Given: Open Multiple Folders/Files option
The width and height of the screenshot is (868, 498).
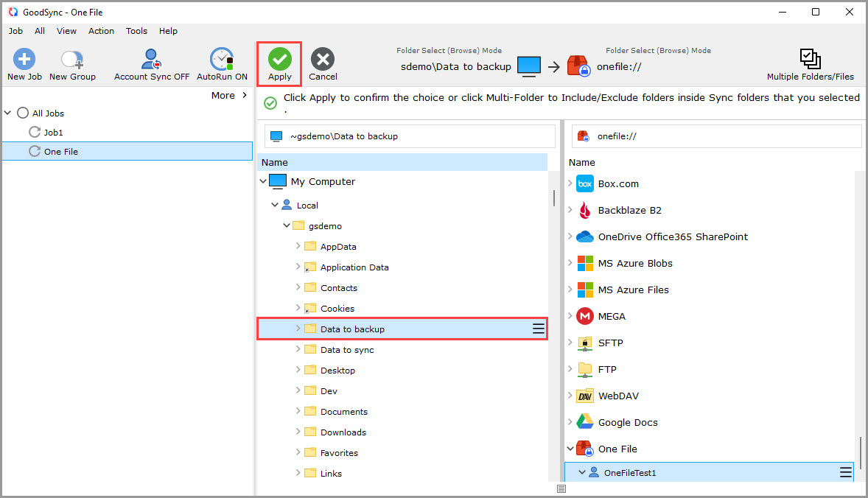Looking at the screenshot, I should point(810,64).
